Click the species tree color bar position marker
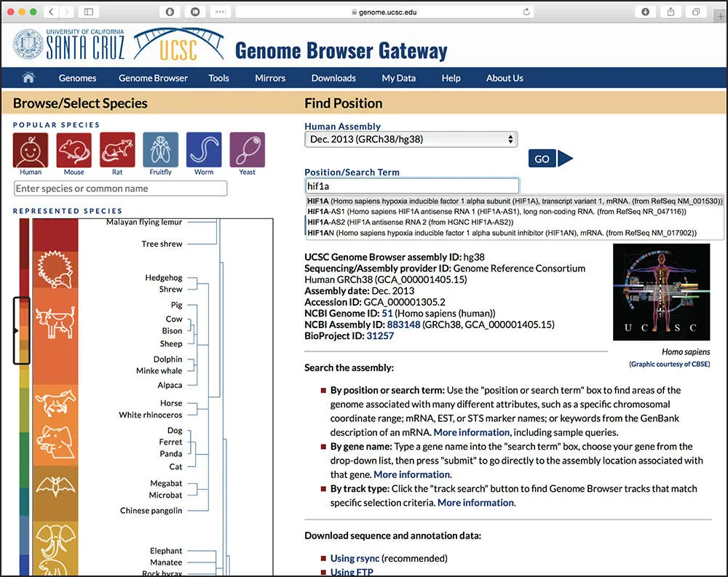This screenshot has height=577, width=728. pos(22,330)
